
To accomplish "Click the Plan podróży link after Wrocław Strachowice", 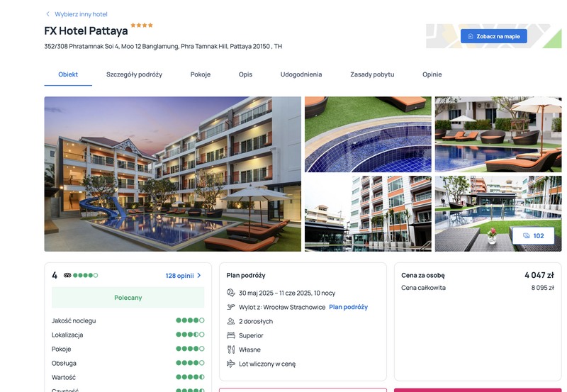I will pos(348,307).
